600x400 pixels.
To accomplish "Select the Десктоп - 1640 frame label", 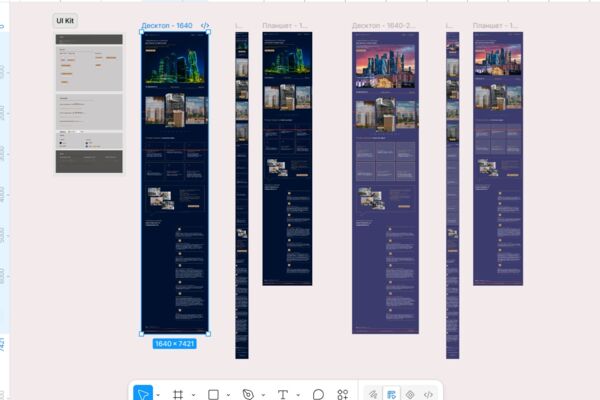I will coord(167,25).
